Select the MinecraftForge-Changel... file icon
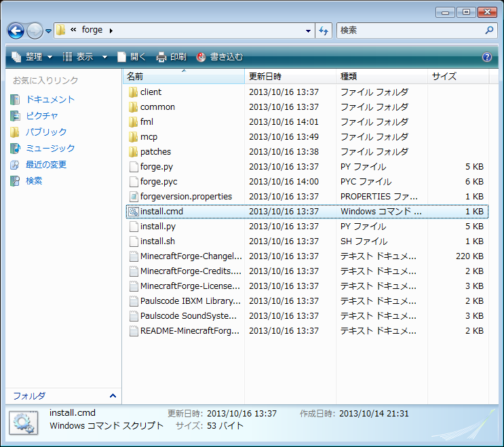This screenshot has height=447, width=504. 134,256
